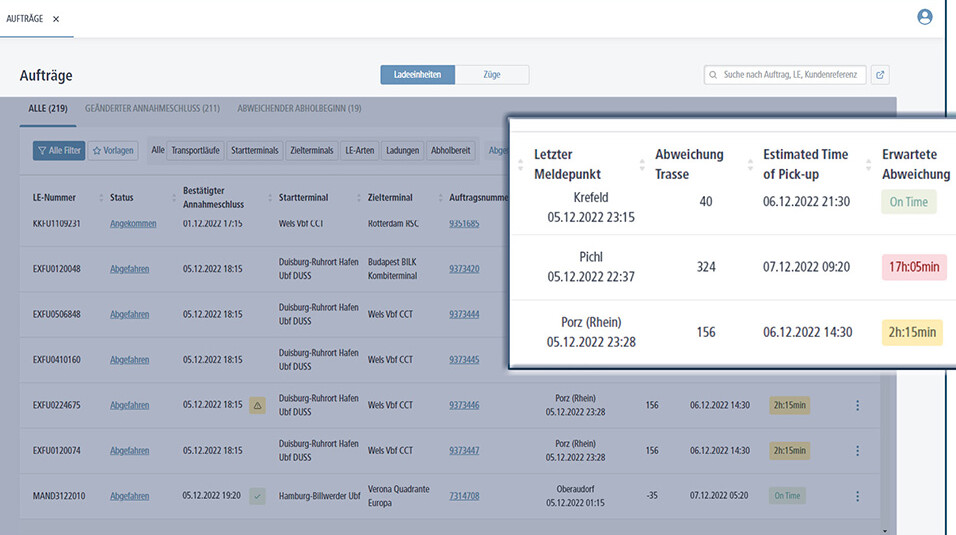956x535 pixels.
Task: Click Abgefahren status of MAND3122010
Action: [129, 496]
